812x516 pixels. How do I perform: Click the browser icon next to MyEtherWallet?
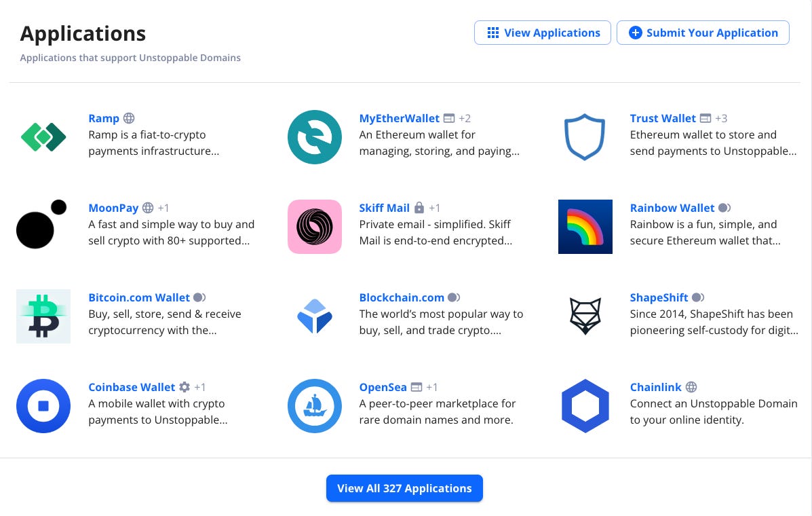[x=449, y=118]
